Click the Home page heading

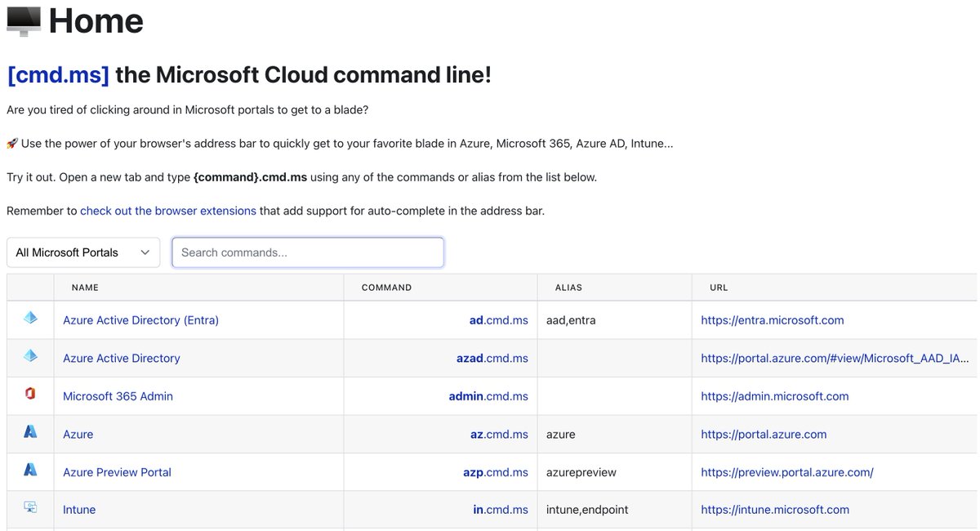coord(96,22)
